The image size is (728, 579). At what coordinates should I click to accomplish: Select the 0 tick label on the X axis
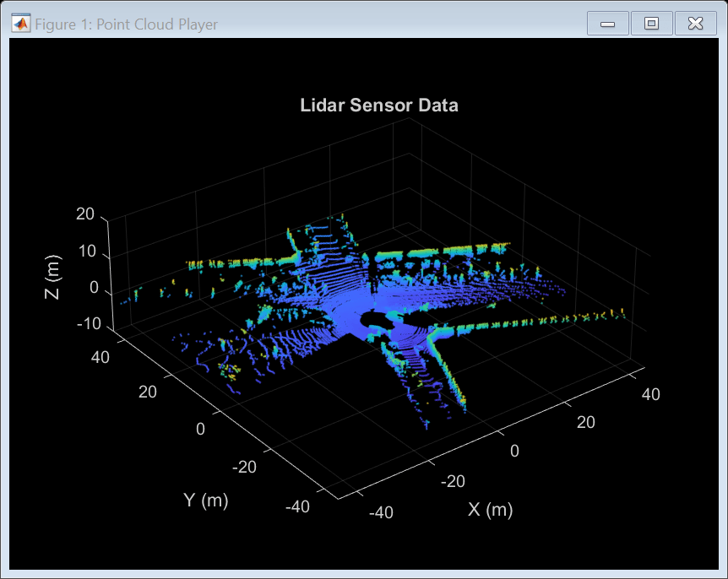(x=513, y=452)
